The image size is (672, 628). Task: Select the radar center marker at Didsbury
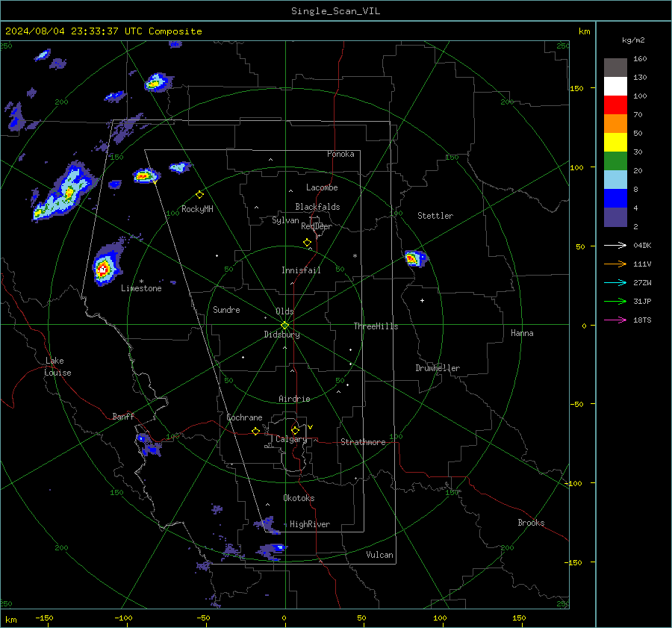pos(284,325)
